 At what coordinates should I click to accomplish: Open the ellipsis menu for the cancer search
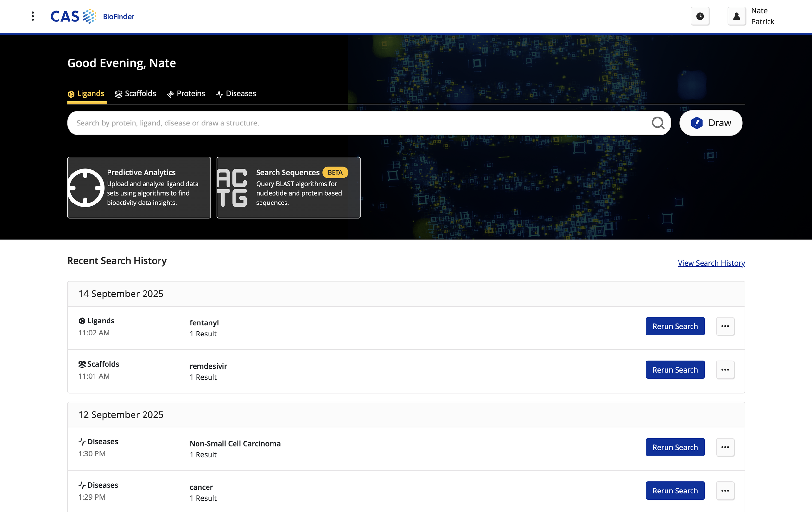[x=725, y=491]
